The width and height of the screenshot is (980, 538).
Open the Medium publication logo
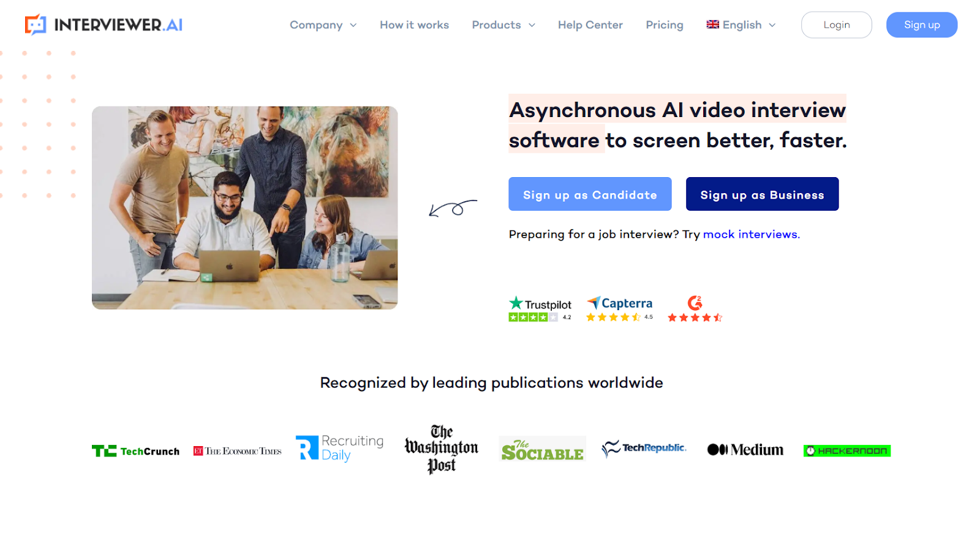745,450
